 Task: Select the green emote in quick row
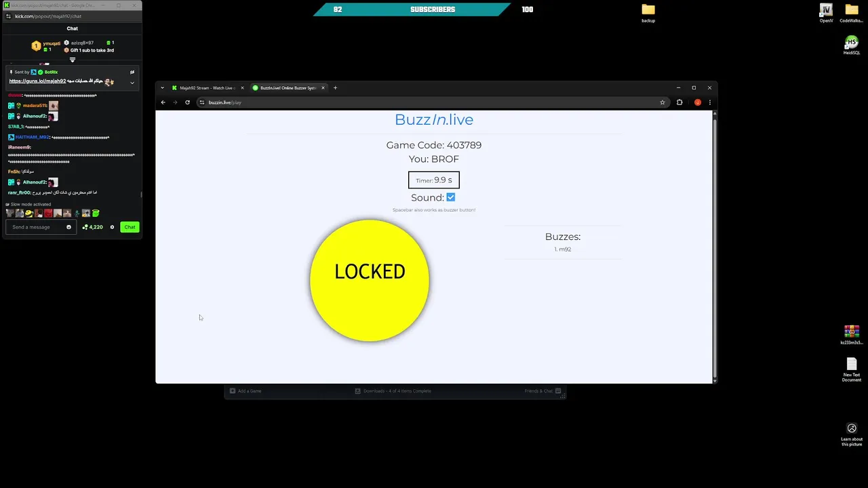(x=96, y=213)
